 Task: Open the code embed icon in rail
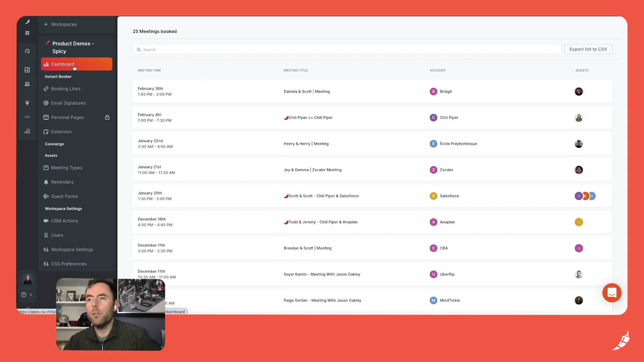pyautogui.click(x=27, y=117)
